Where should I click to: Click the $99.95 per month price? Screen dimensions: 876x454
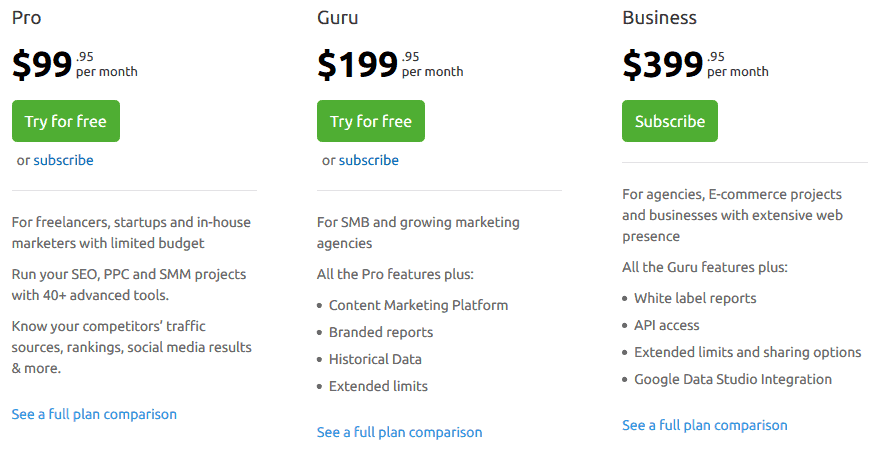(75, 64)
